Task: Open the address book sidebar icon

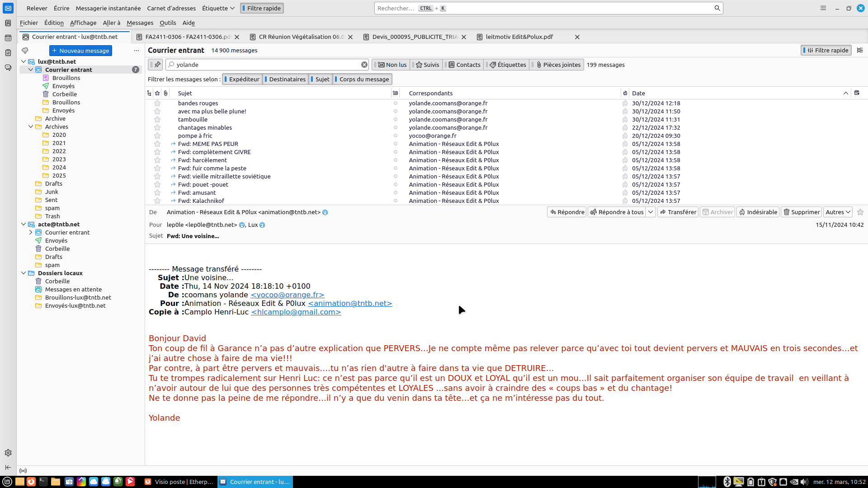Action: [x=8, y=23]
